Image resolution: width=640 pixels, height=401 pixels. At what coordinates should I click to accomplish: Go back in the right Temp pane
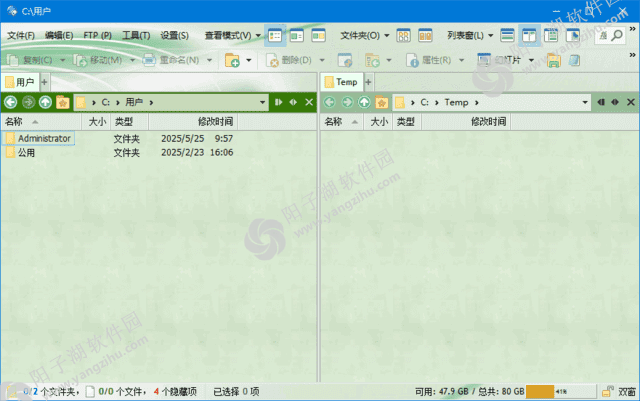click(x=329, y=102)
